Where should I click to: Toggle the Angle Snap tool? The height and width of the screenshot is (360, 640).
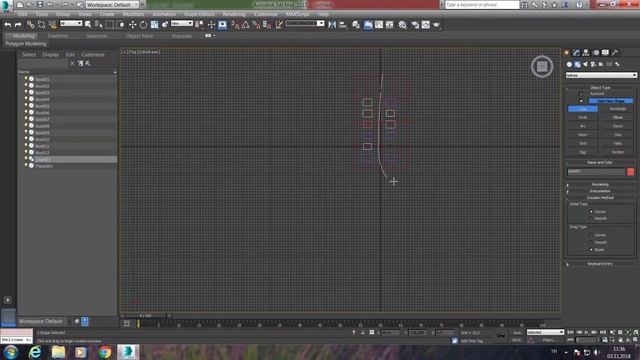click(x=245, y=25)
